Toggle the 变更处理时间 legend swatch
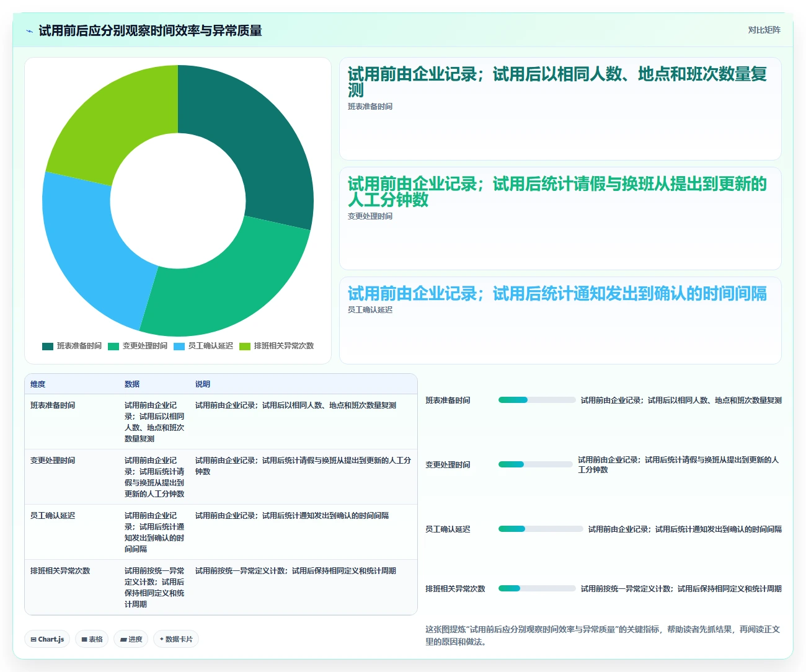 (x=113, y=346)
